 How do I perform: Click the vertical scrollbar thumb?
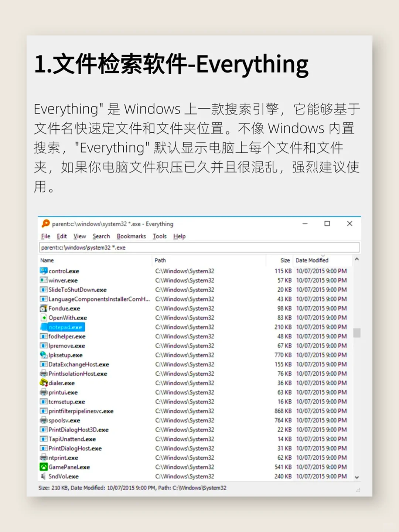(x=357, y=332)
